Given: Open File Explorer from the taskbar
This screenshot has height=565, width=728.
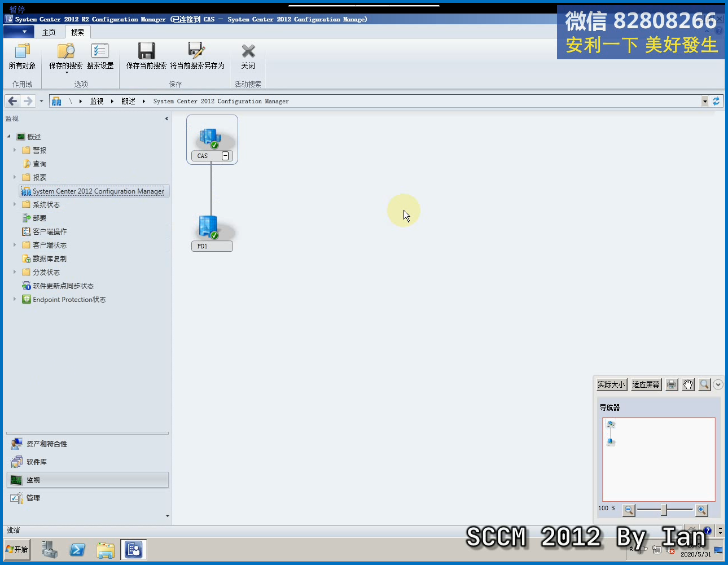Looking at the screenshot, I should coord(105,549).
